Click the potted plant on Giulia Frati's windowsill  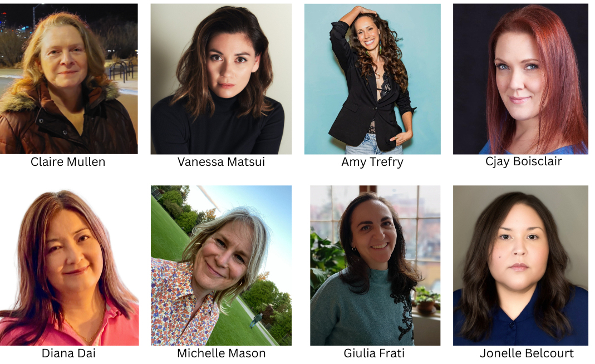click(427, 300)
